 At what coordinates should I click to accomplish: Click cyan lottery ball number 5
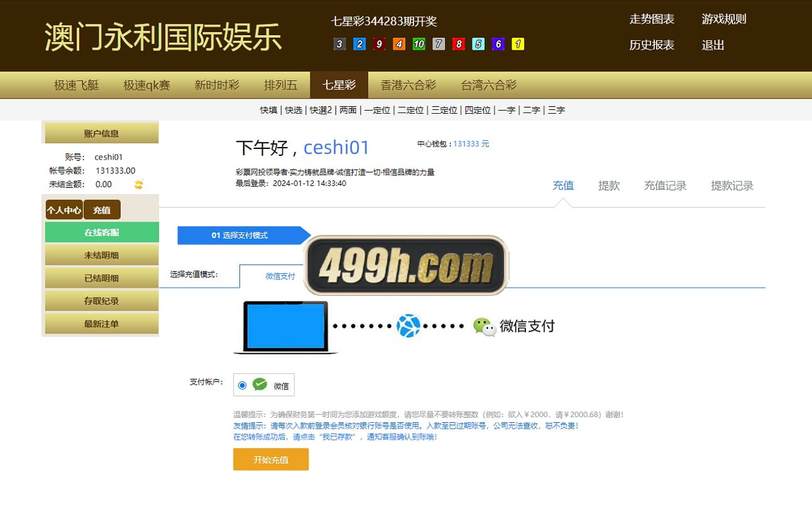point(478,44)
